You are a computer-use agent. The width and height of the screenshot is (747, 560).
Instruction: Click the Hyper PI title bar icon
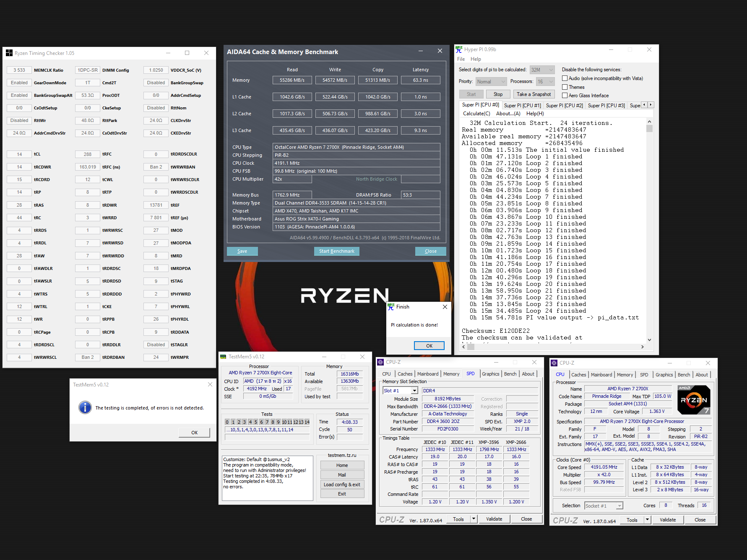pos(459,49)
